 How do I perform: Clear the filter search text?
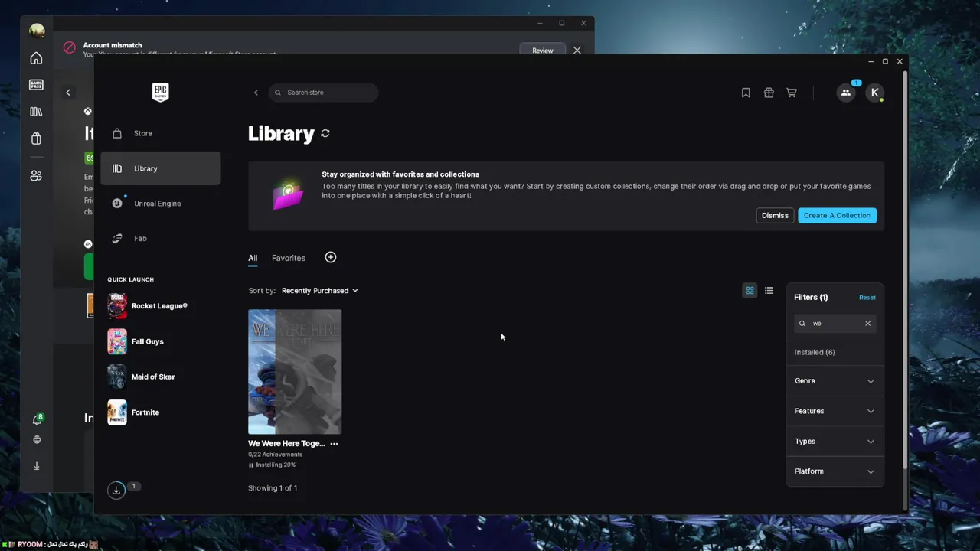coord(867,324)
